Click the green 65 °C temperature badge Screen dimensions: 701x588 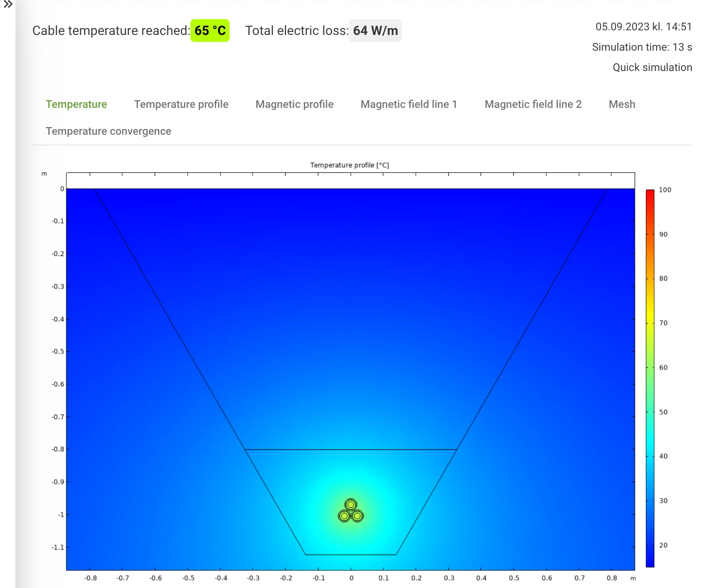point(210,31)
